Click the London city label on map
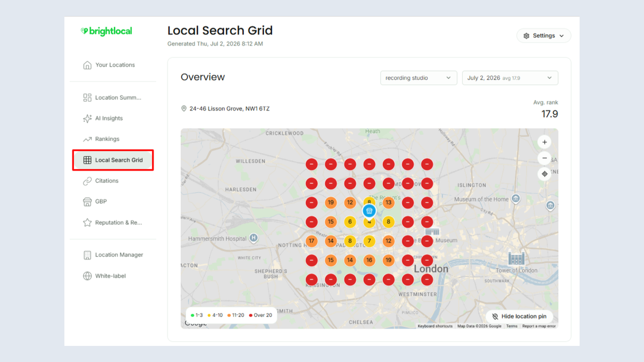 pos(431,269)
